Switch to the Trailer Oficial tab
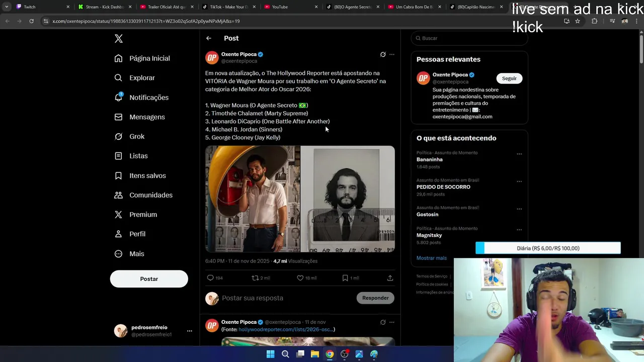The image size is (644, 362). pos(167,7)
